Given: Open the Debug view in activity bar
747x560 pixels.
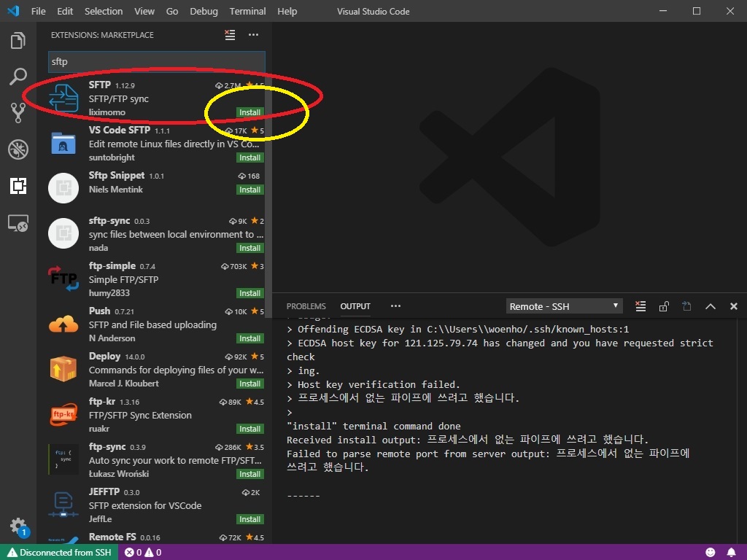Looking at the screenshot, I should pyautogui.click(x=18, y=149).
